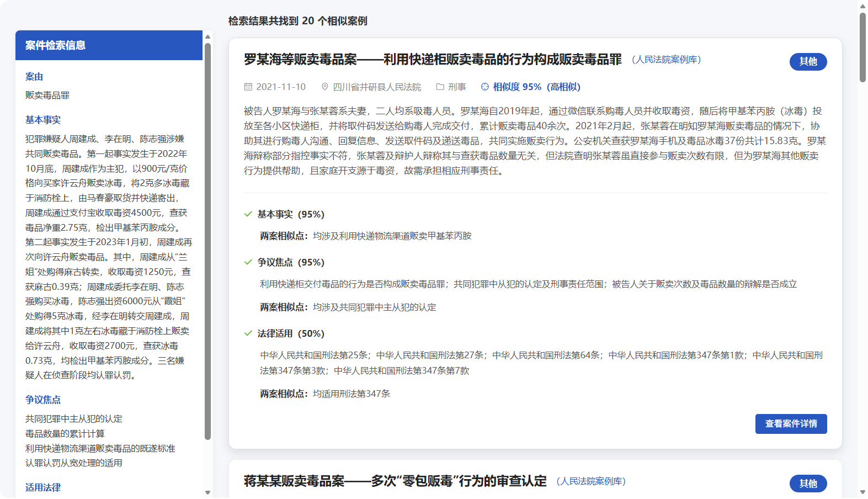This screenshot has height=499, width=868.
Task: Click the 刑事 case type label
Action: [457, 87]
